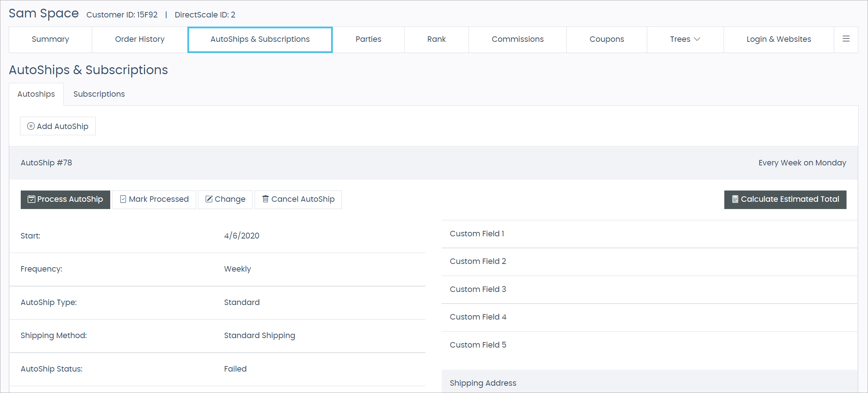868x393 pixels.
Task: Select the Parties tab
Action: [x=368, y=39]
